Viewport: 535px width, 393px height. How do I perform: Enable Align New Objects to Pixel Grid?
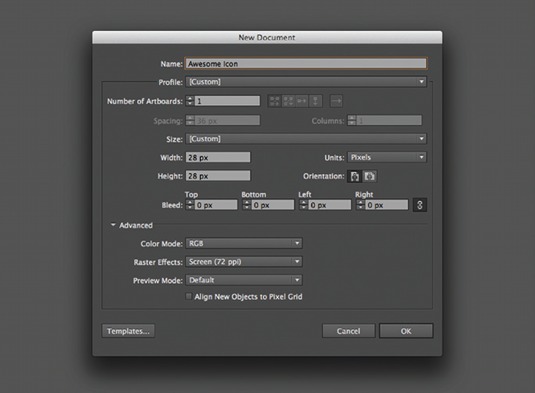[x=188, y=296]
